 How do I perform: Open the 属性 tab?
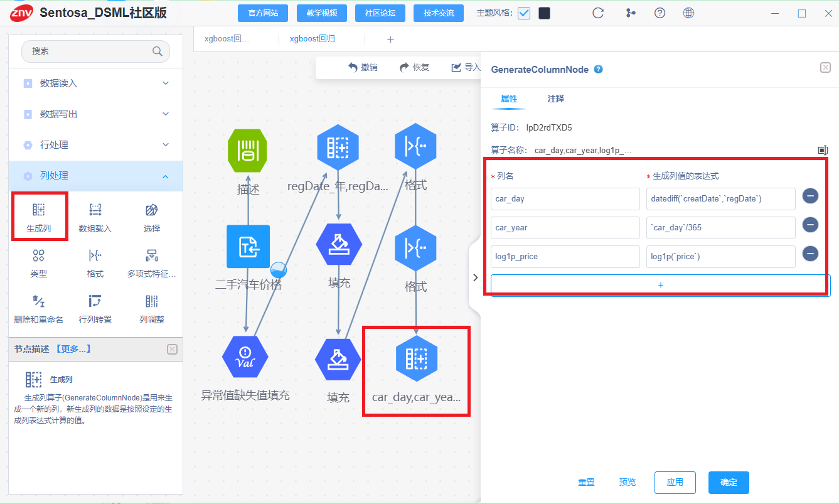pyautogui.click(x=509, y=99)
